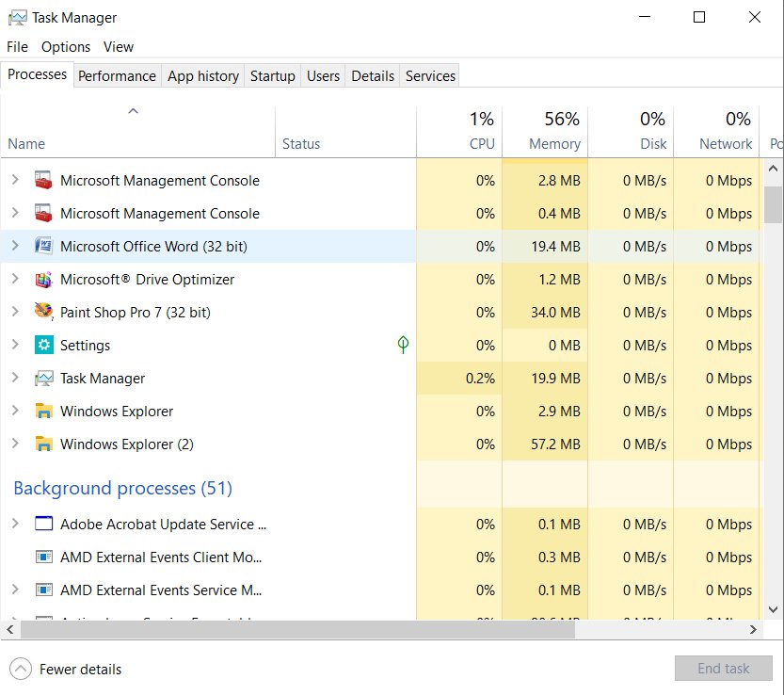Image resolution: width=784 pixels, height=695 pixels.
Task: Switch to the App history tab
Action: tap(203, 76)
